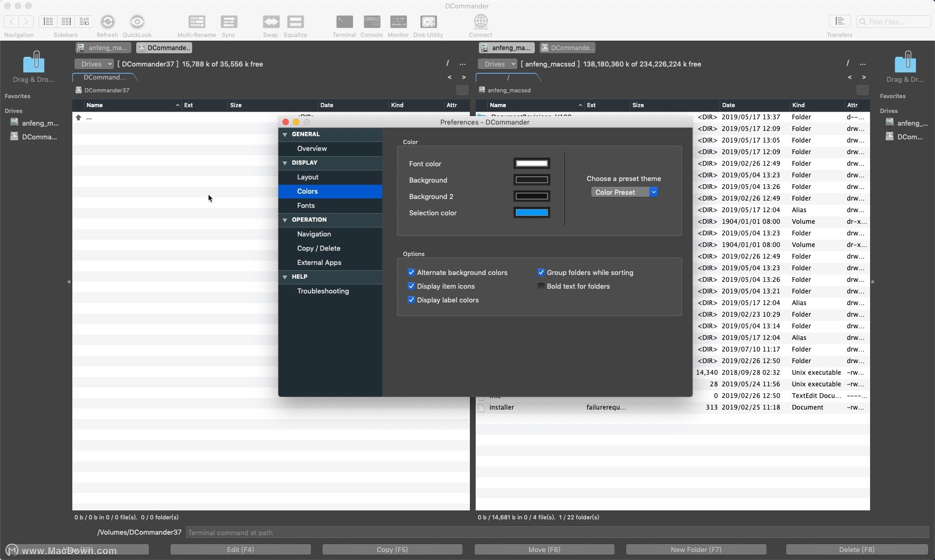Click the right Drag & Drop clip icon
The image size is (935, 560).
tap(905, 62)
